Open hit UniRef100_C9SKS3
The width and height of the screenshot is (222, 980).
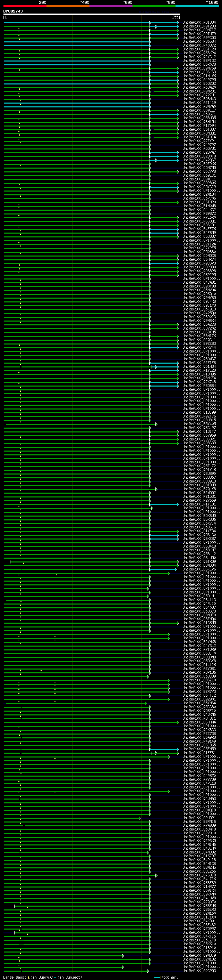click(199, 72)
